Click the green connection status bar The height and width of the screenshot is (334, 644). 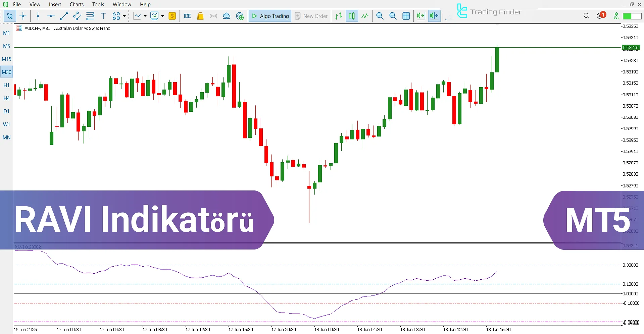tap(632, 16)
